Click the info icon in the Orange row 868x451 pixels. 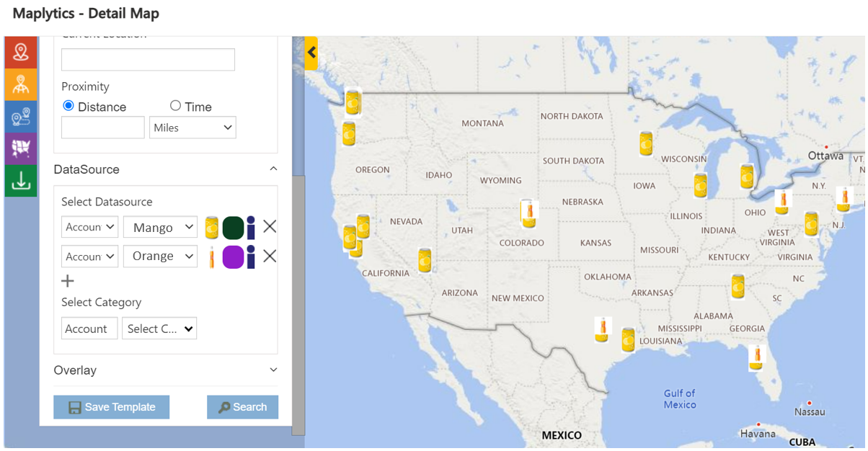[x=250, y=256]
